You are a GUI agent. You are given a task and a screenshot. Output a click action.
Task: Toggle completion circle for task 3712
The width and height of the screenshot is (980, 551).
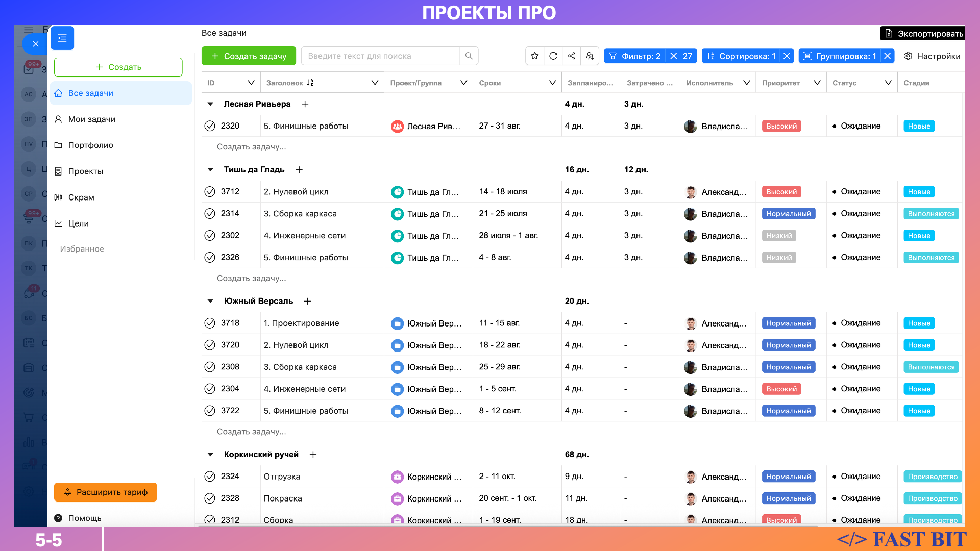pos(210,192)
